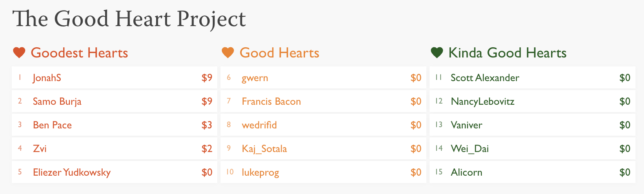This screenshot has width=644, height=194.
Task: Open JonahS user profile
Action: 47,78
